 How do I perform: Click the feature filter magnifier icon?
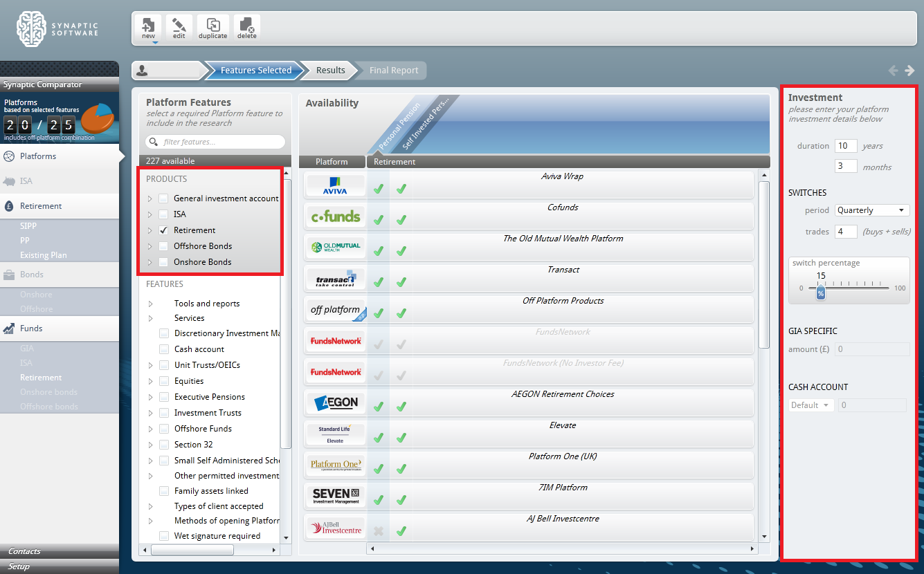[154, 142]
